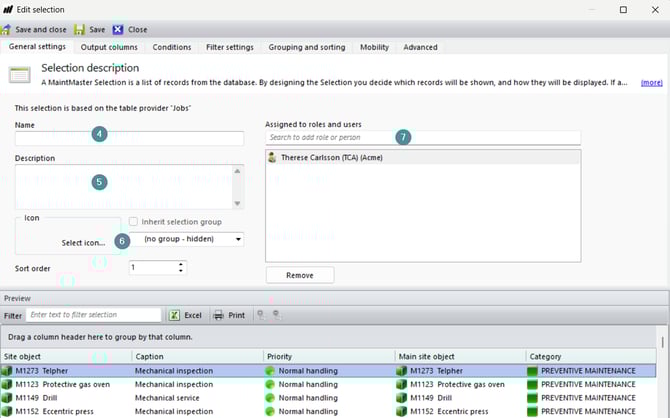Click the second greyed zoom icon in Preview toolbar
670x418 pixels.
coord(277,315)
